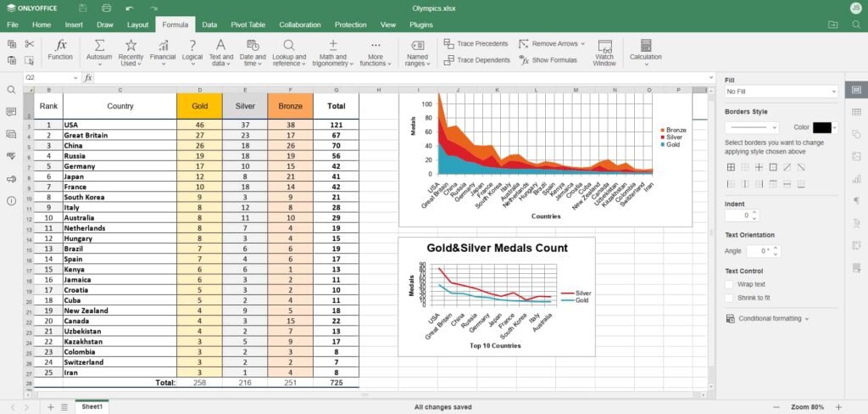
Task: Enable the Wrap text checkbox
Action: pyautogui.click(x=729, y=284)
